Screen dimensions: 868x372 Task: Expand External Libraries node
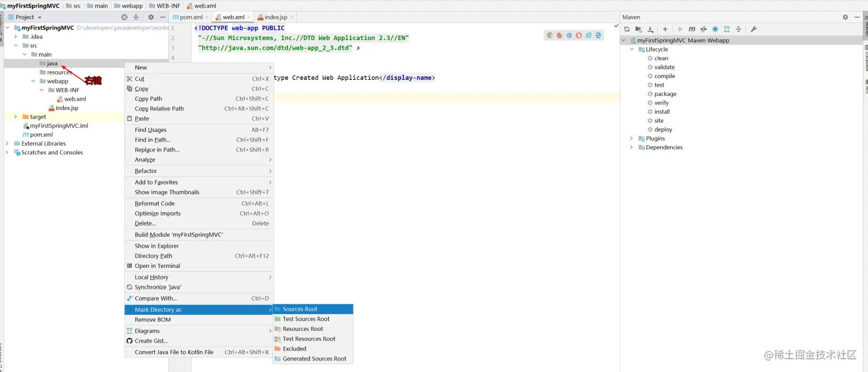(x=8, y=143)
